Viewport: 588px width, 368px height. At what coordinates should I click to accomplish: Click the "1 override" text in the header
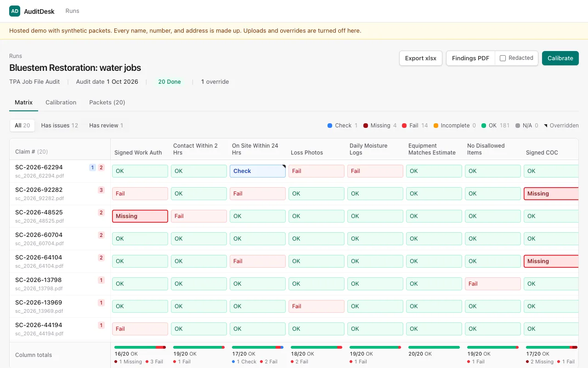pos(215,82)
